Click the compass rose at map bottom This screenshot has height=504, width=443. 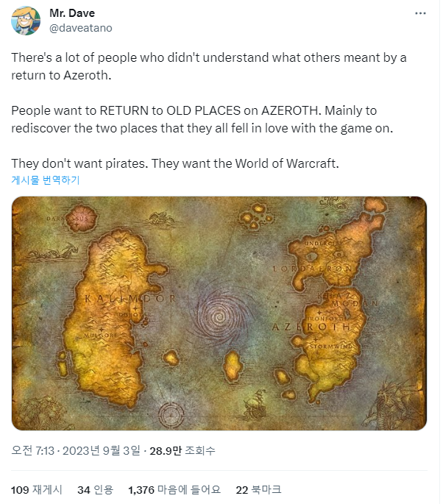pyautogui.click(x=171, y=415)
